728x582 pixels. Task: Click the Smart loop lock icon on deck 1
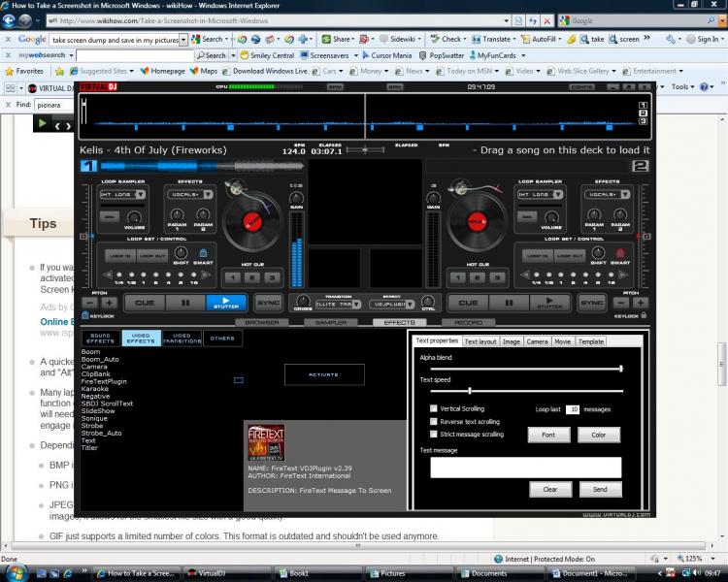click(203, 254)
